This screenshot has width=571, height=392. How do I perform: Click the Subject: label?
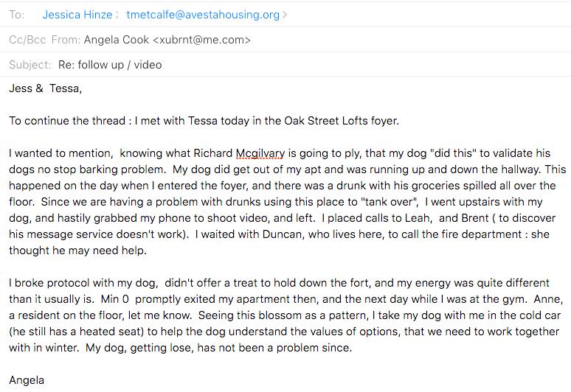tap(30, 65)
